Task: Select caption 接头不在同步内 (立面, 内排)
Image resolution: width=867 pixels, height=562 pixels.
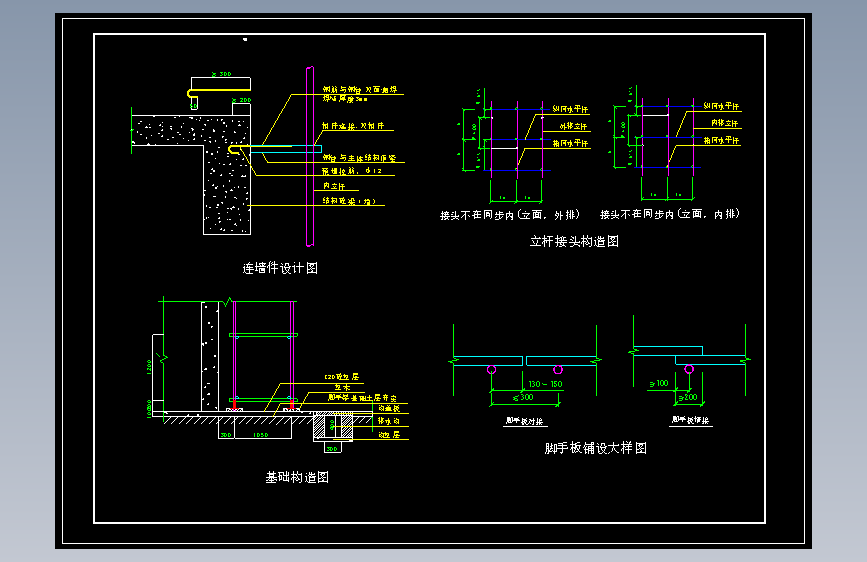Action: pos(670,214)
